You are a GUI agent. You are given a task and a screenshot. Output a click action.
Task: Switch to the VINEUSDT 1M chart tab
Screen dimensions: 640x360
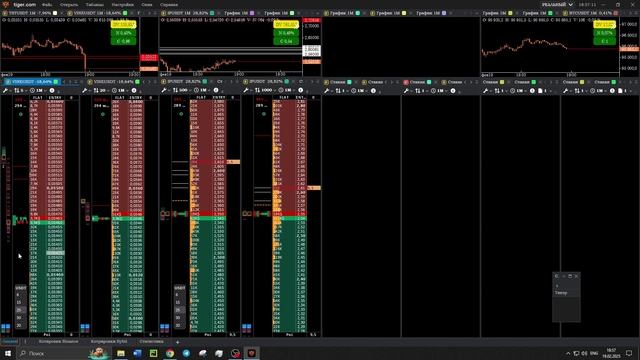97,13
